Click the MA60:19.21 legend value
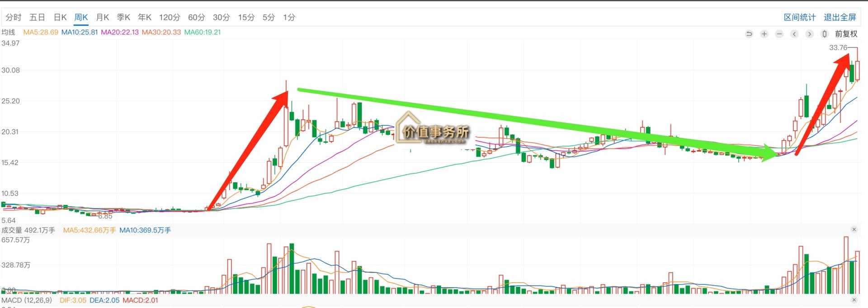Image resolution: width=868 pixels, height=308 pixels. 203,32
